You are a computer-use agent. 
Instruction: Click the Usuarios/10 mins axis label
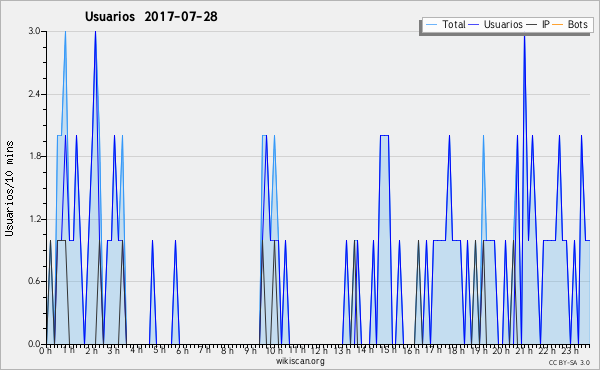click(9, 189)
